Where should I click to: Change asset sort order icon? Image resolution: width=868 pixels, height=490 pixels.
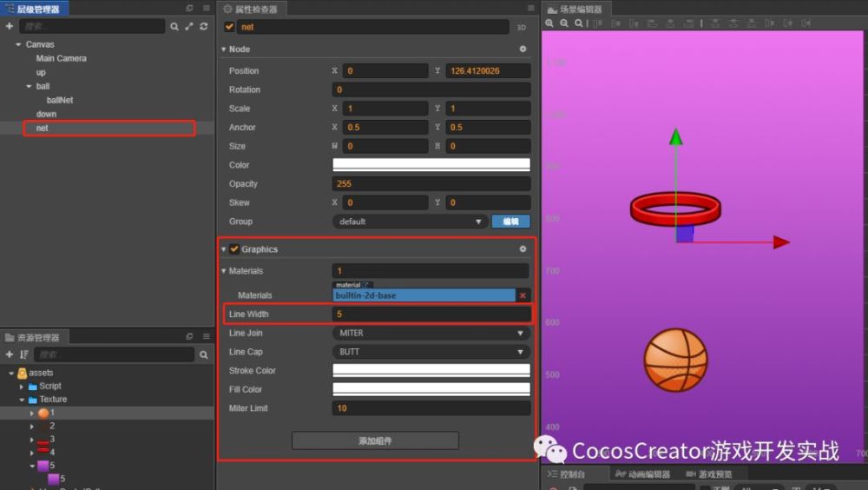click(x=23, y=354)
